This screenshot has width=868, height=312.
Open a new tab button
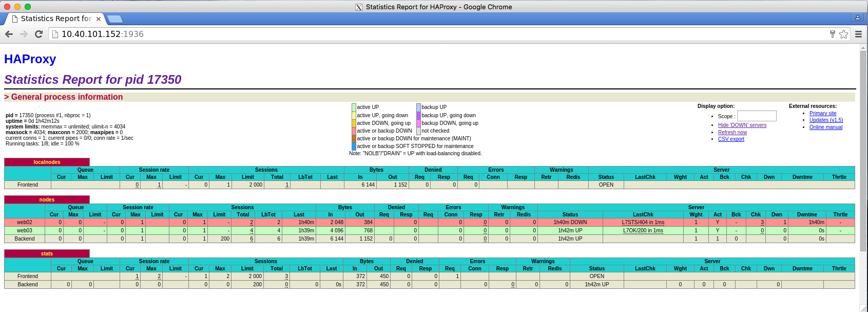click(x=115, y=19)
